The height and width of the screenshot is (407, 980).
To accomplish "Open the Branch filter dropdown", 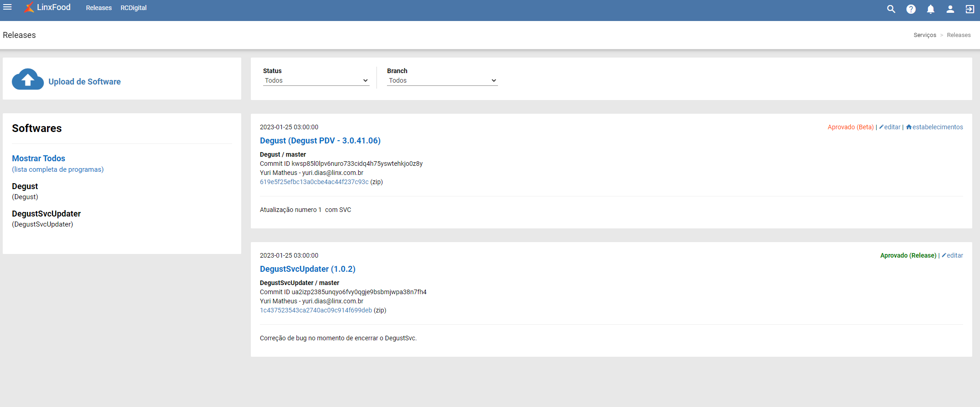I will point(442,80).
